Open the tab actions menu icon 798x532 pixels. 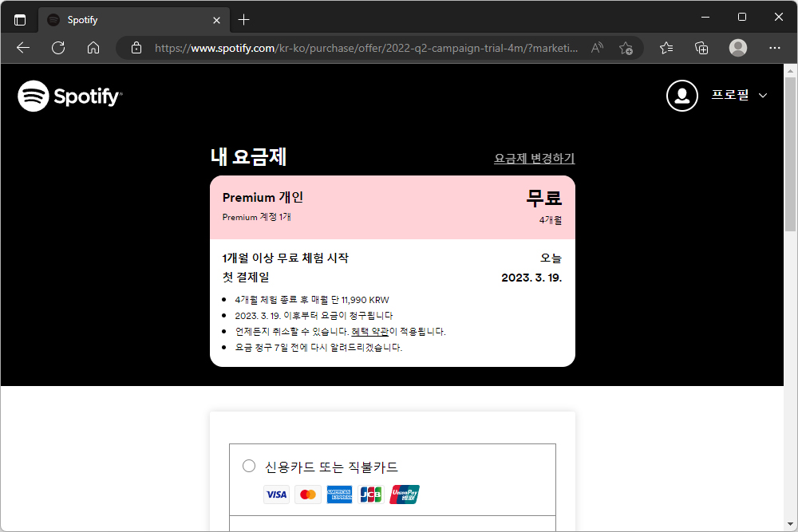tap(20, 20)
